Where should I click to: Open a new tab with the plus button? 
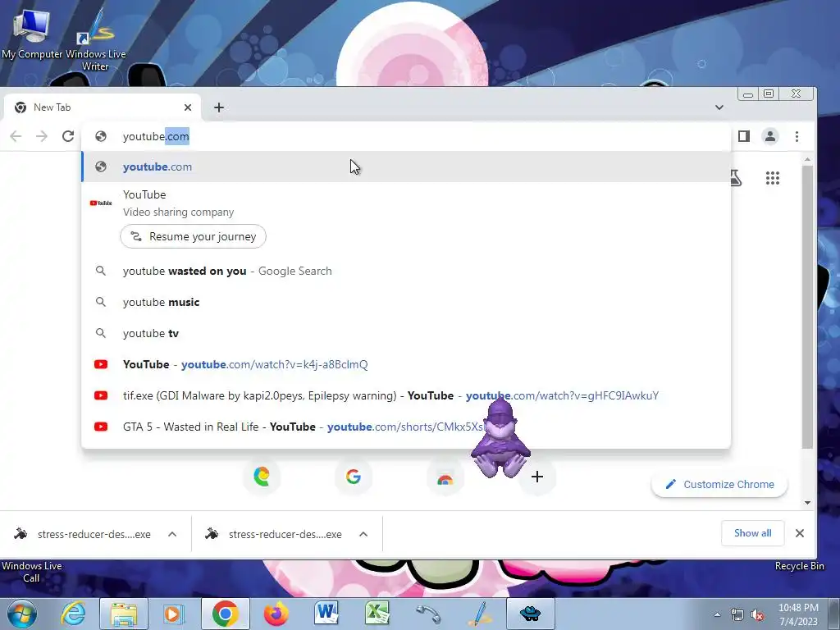[218, 107]
